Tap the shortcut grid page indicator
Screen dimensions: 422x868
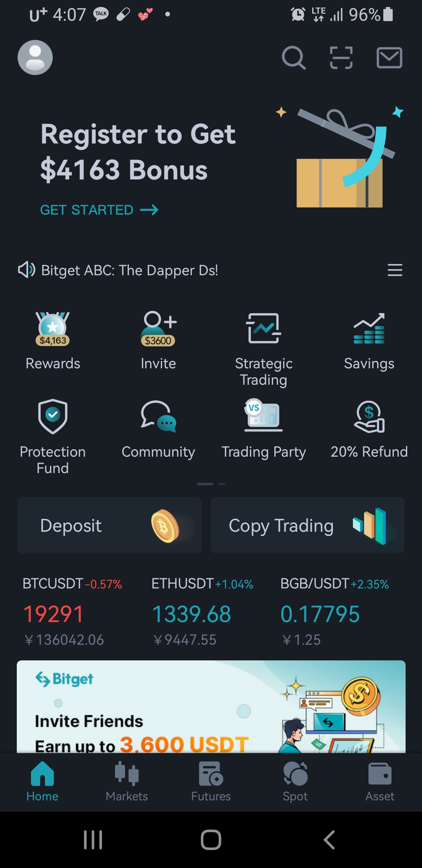[x=211, y=484]
